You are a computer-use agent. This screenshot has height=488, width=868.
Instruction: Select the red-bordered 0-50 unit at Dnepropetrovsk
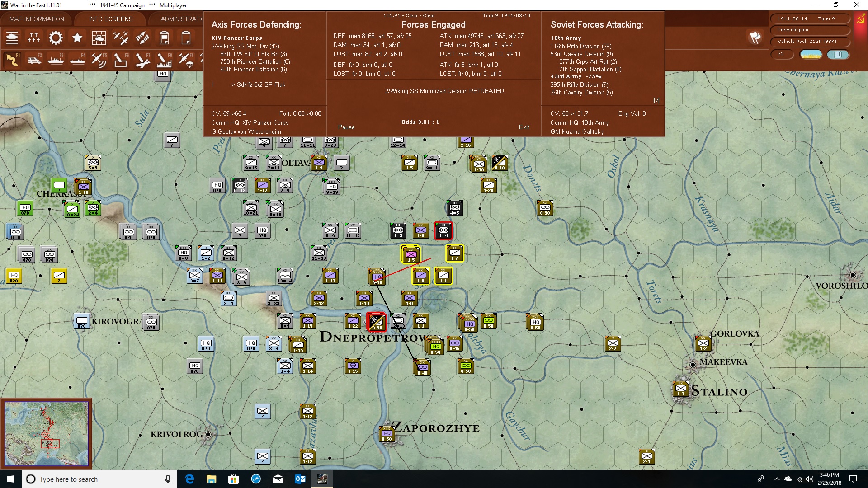coord(377,322)
